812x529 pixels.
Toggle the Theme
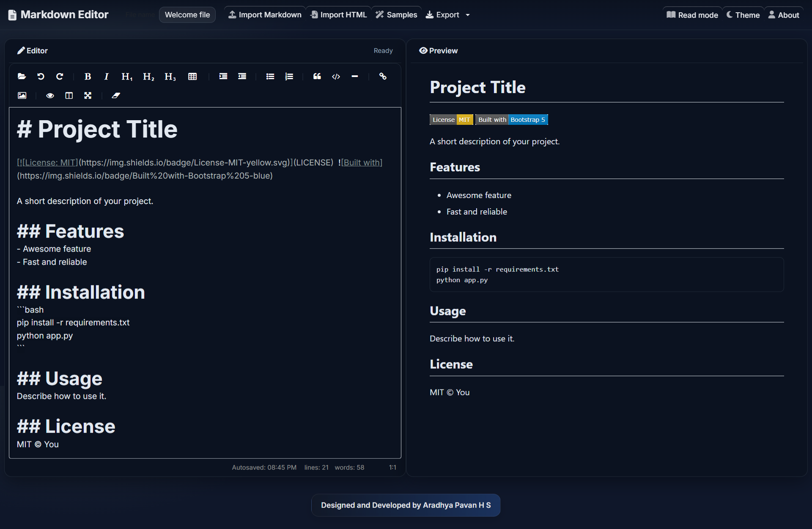pyautogui.click(x=743, y=15)
